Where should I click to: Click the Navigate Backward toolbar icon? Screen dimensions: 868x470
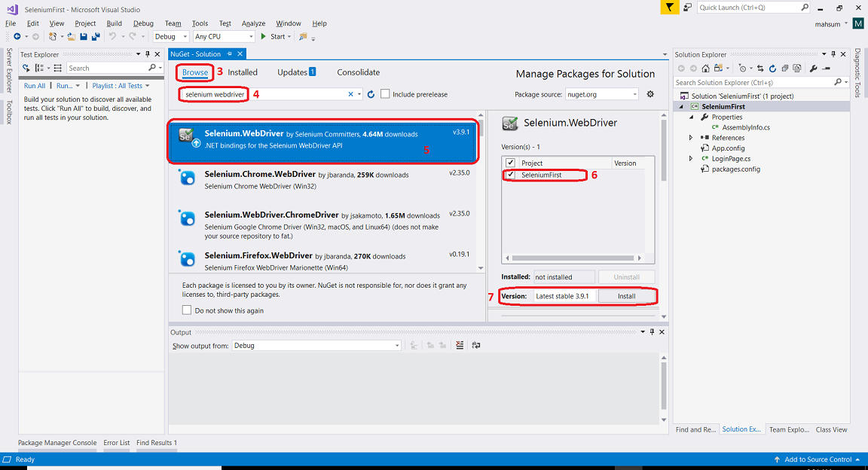(17, 37)
